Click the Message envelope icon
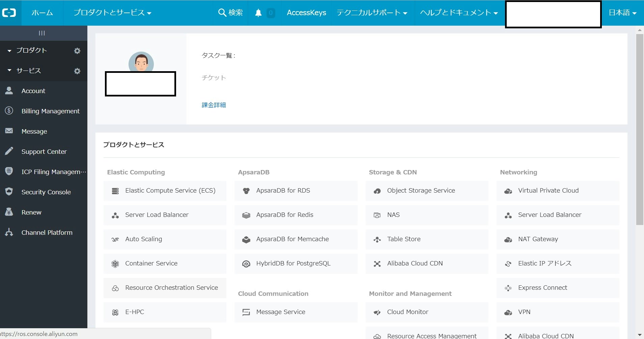The image size is (644, 339). click(9, 131)
